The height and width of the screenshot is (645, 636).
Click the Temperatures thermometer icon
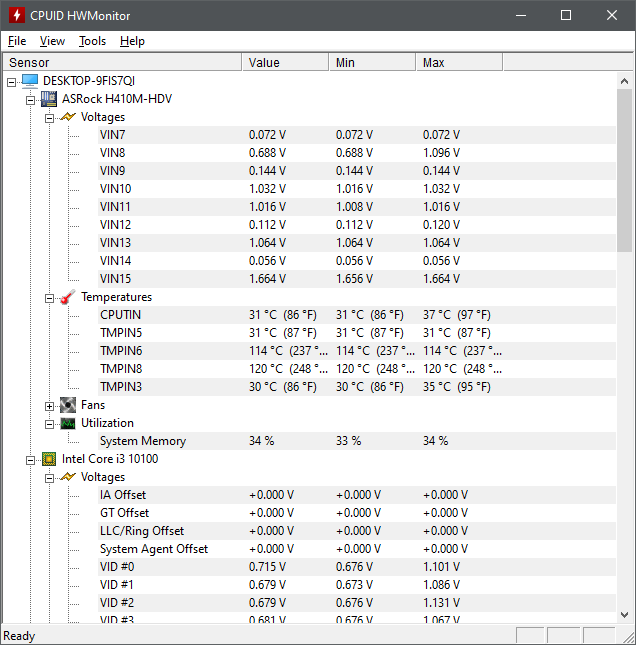coord(68,297)
